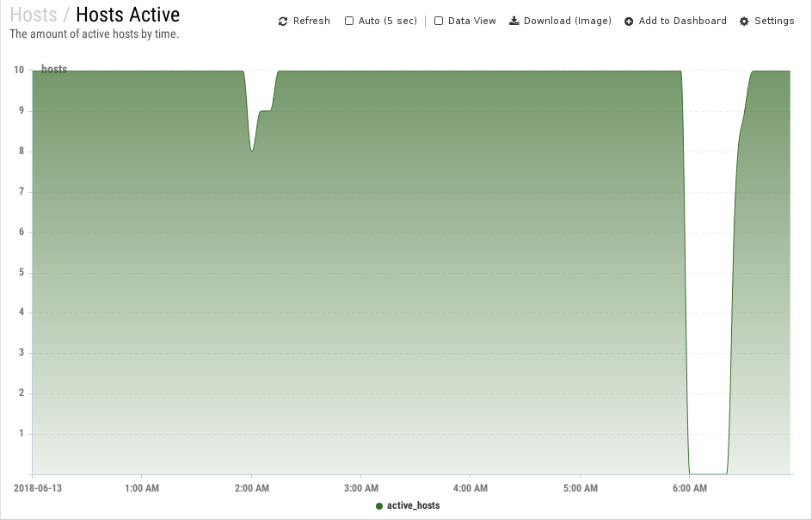Image resolution: width=812 pixels, height=520 pixels.
Task: Click the Hosts Active page title
Action: point(128,15)
